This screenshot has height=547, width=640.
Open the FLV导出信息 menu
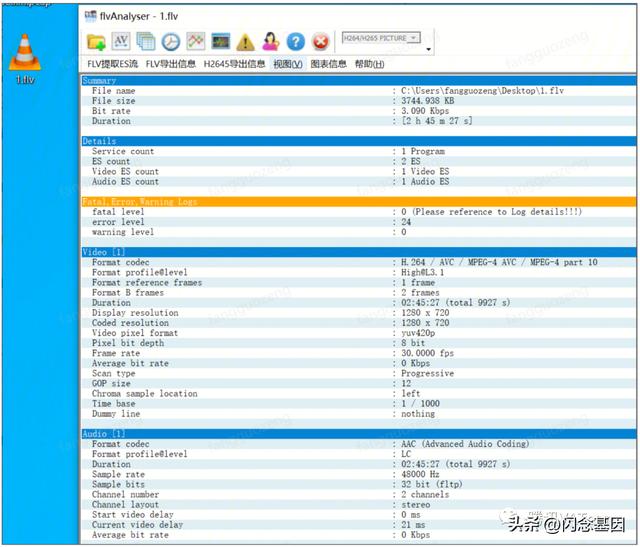click(x=171, y=64)
